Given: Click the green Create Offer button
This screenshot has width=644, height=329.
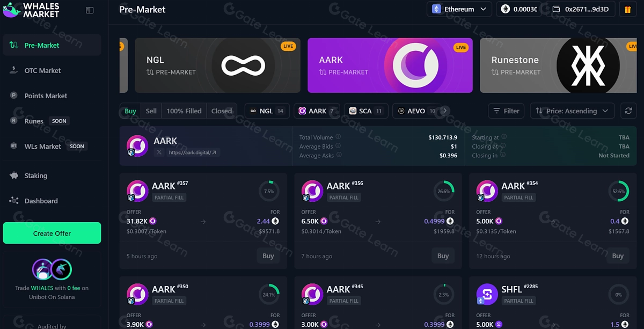Looking at the screenshot, I should tap(52, 233).
